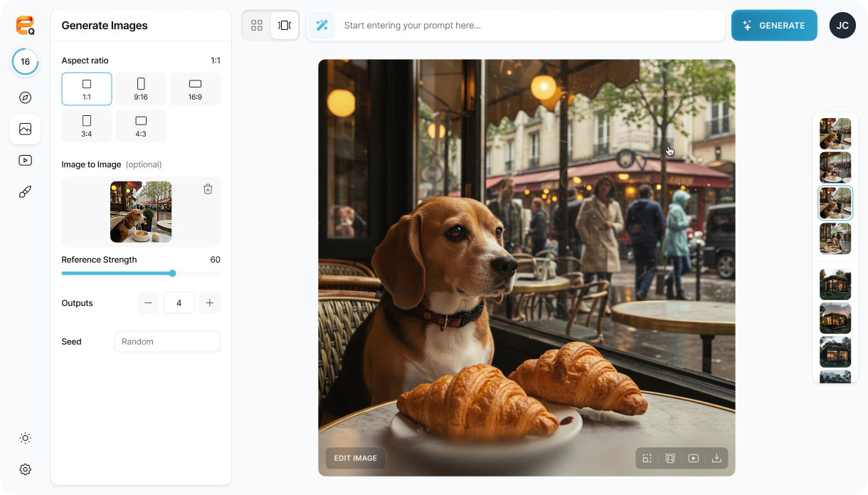Click the EDIT IMAGE button
Viewport: 868px width, 495px height.
355,458
